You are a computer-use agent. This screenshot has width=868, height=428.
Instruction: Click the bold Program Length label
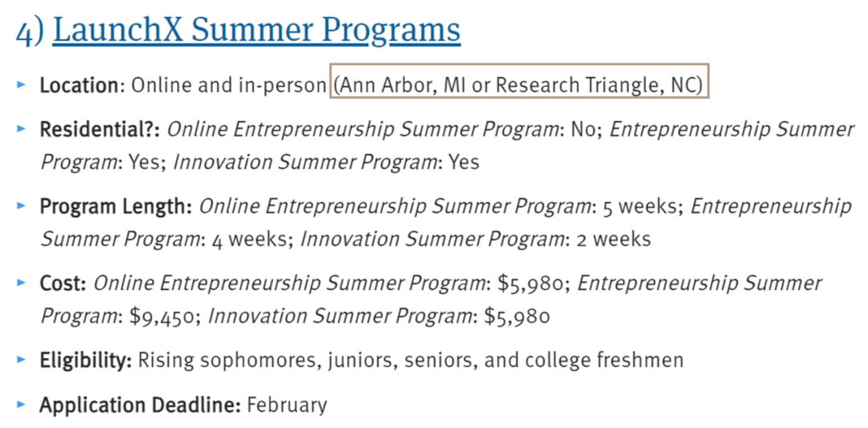(116, 207)
